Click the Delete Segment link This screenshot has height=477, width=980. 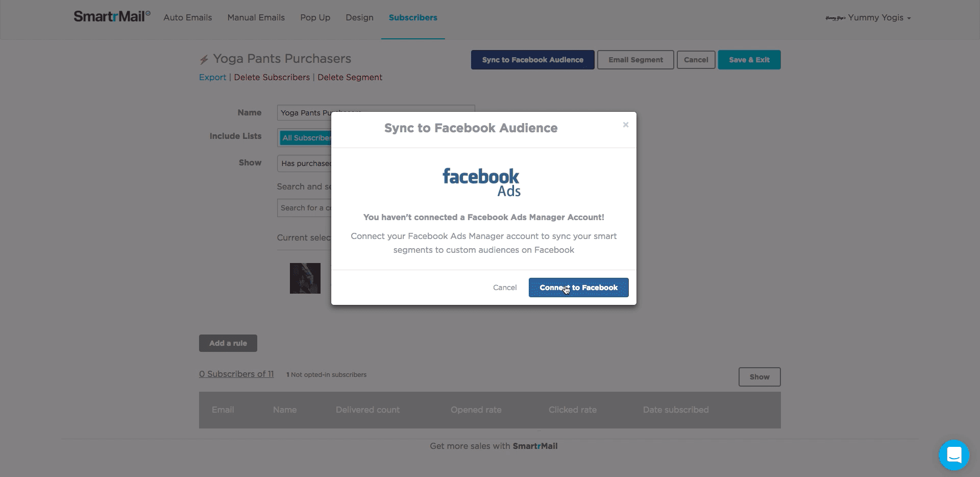[350, 77]
